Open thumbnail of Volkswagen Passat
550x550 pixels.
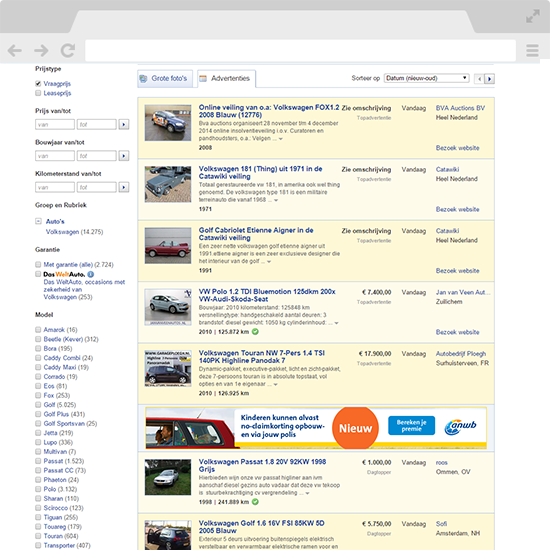pyautogui.click(x=168, y=477)
